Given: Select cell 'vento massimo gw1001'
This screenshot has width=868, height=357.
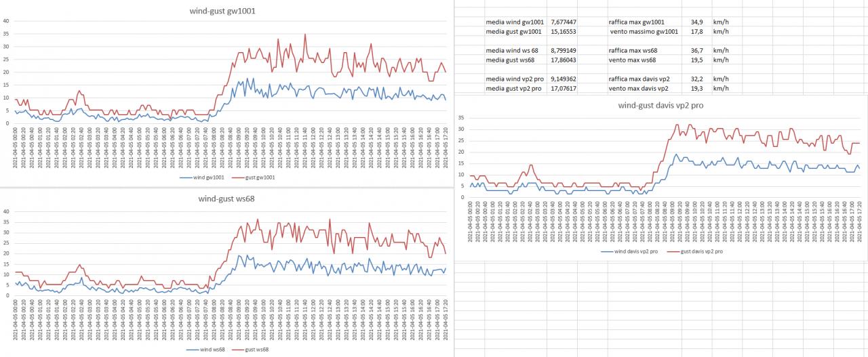Looking at the screenshot, I should tap(643, 31).
